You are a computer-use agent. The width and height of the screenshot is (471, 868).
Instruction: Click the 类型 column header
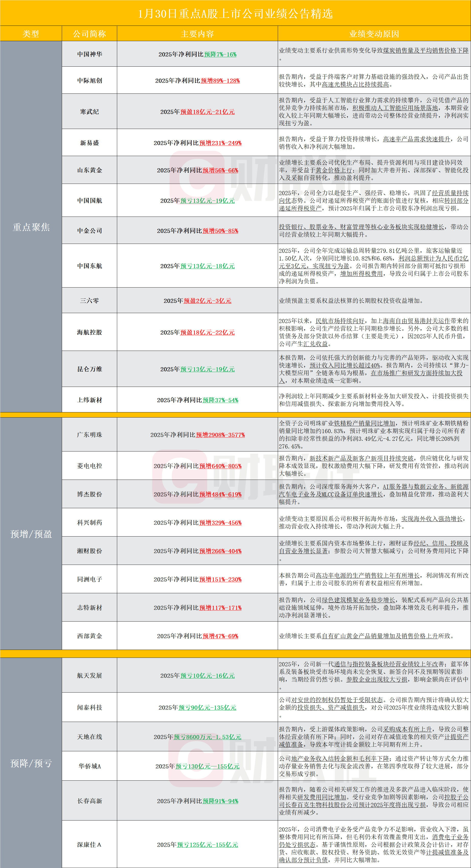31,34
